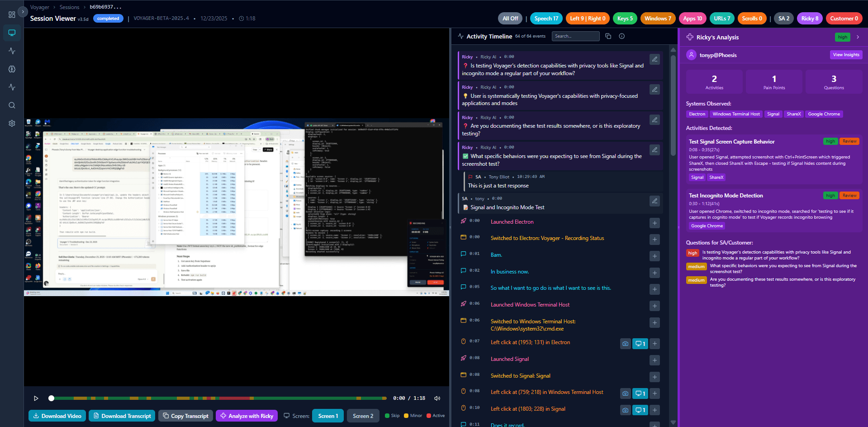Open the search magnifier in the left sidebar
This screenshot has height=427, width=868.
12,105
